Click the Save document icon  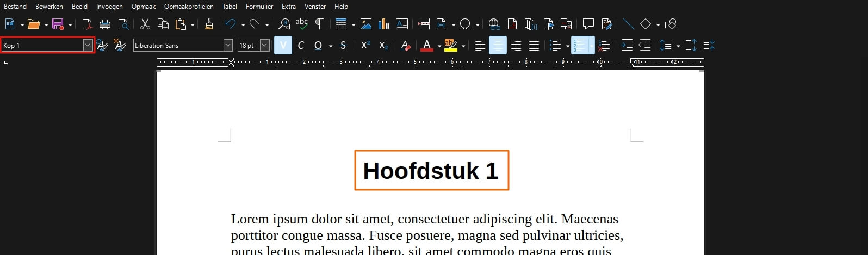click(58, 24)
